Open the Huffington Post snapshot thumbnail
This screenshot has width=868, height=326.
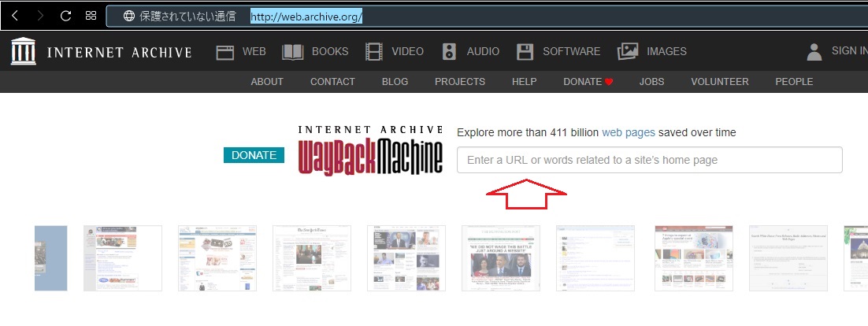(x=501, y=258)
